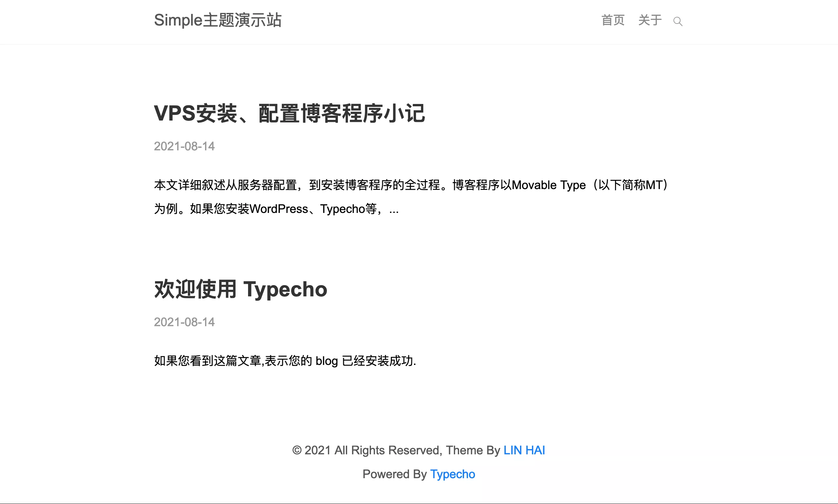Open the post 欢迎使用 Typecho
Image resolution: width=838 pixels, height=504 pixels.
point(240,289)
